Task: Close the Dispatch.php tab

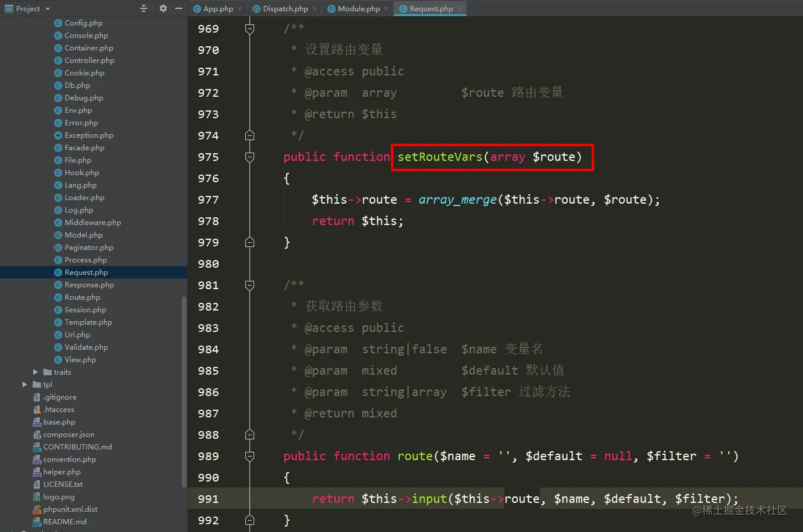Action: (315, 9)
